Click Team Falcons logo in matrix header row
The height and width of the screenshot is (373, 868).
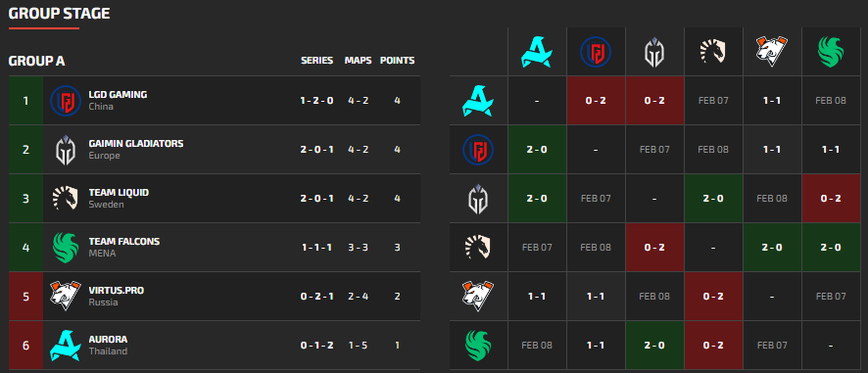831,53
